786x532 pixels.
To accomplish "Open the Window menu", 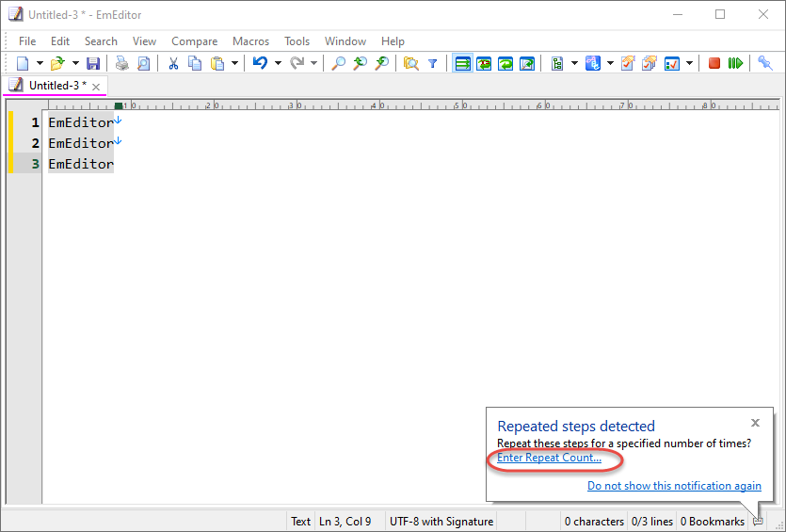I will pyautogui.click(x=345, y=41).
